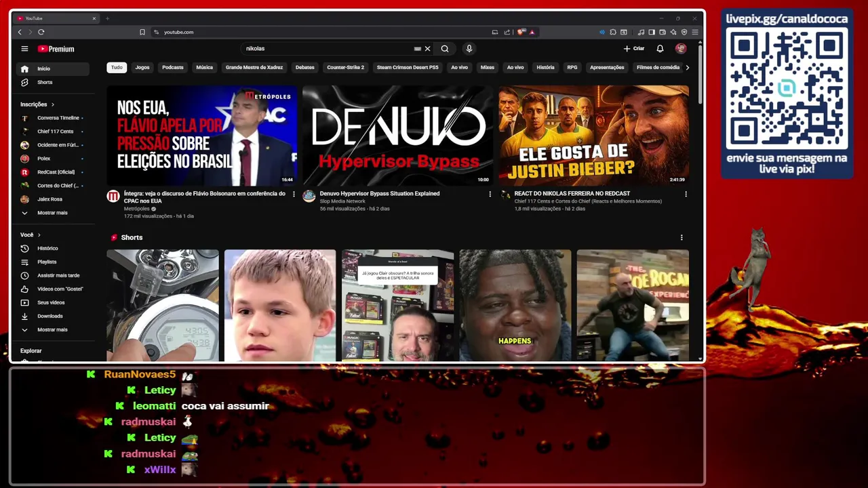Select Grande Mestre de Xadrez chip
868x488 pixels.
254,67
